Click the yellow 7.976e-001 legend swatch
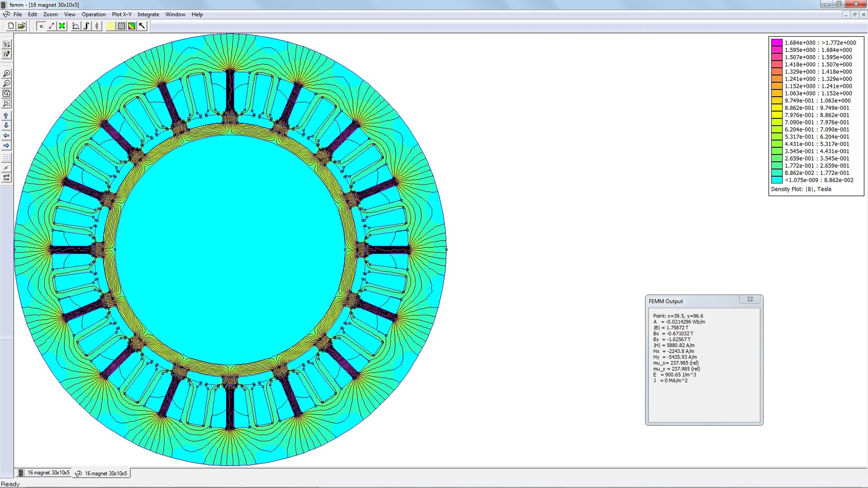 [777, 115]
